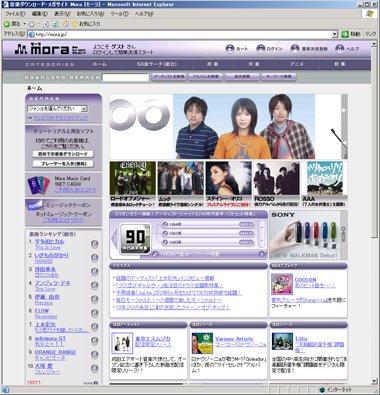Click the round button beside ORANGE RANGE ranking
The width and height of the screenshot is (380, 395).
coord(95,354)
